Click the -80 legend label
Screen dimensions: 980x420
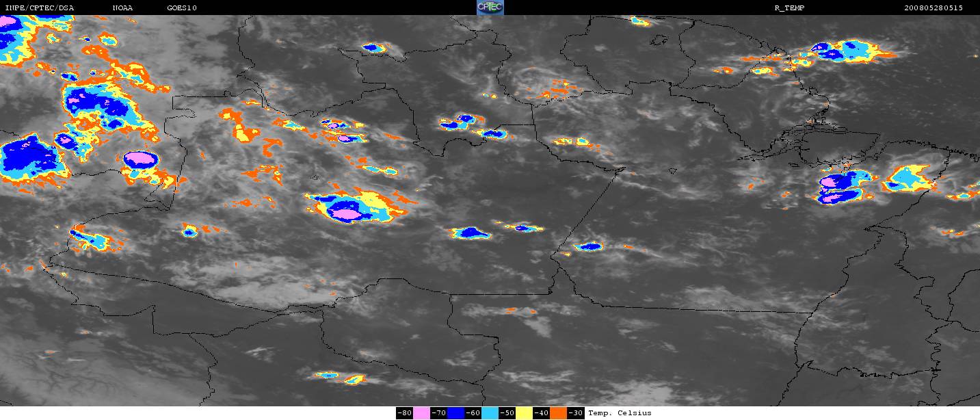tap(404, 413)
